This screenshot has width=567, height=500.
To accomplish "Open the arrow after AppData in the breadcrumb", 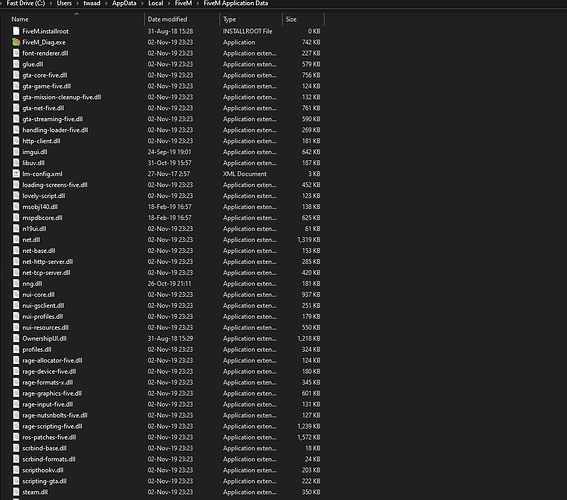I will click(142, 4).
